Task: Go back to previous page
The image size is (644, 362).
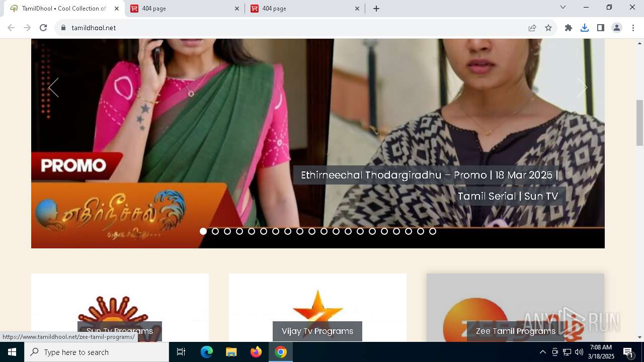Action: 11,28
